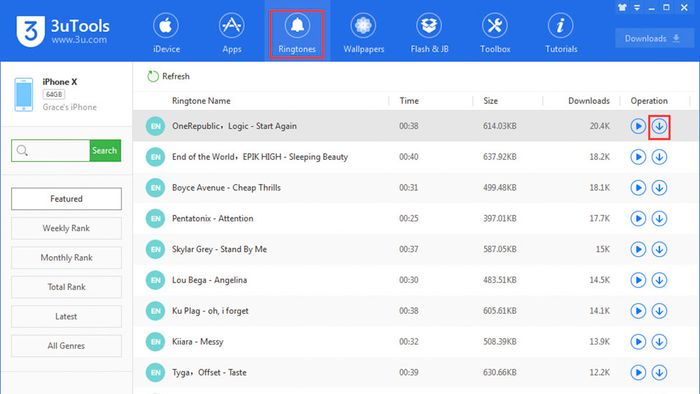Open the Tutorials section
This screenshot has width=700, height=394.
pos(561,33)
